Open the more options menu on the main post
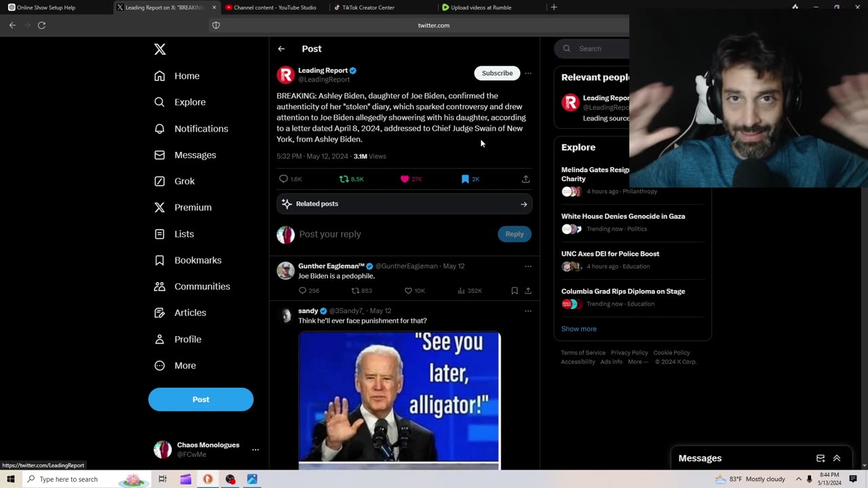868x488 pixels. 528,73
